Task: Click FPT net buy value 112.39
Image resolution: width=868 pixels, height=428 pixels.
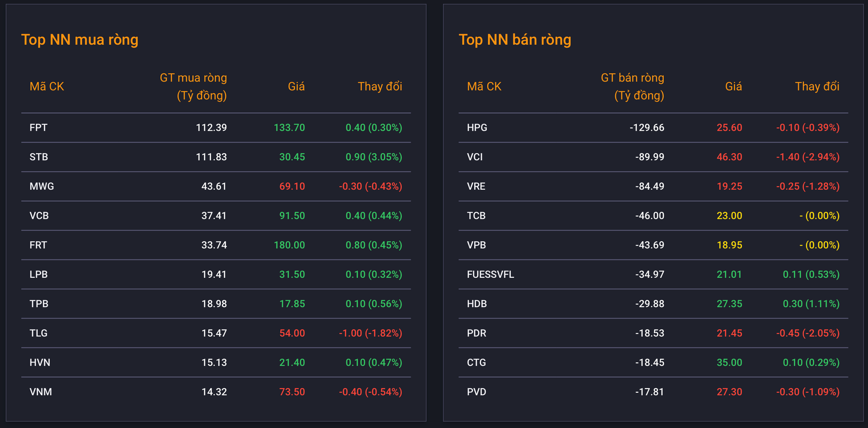Action: (x=211, y=128)
